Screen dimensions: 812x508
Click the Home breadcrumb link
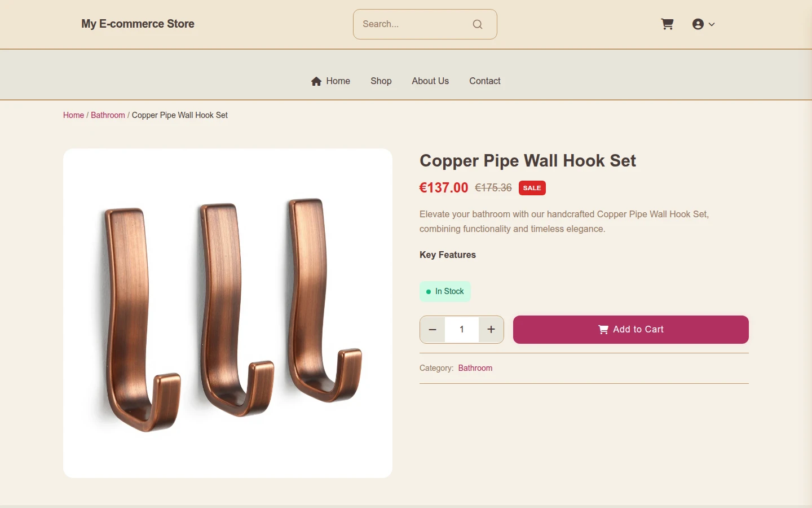pyautogui.click(x=73, y=115)
